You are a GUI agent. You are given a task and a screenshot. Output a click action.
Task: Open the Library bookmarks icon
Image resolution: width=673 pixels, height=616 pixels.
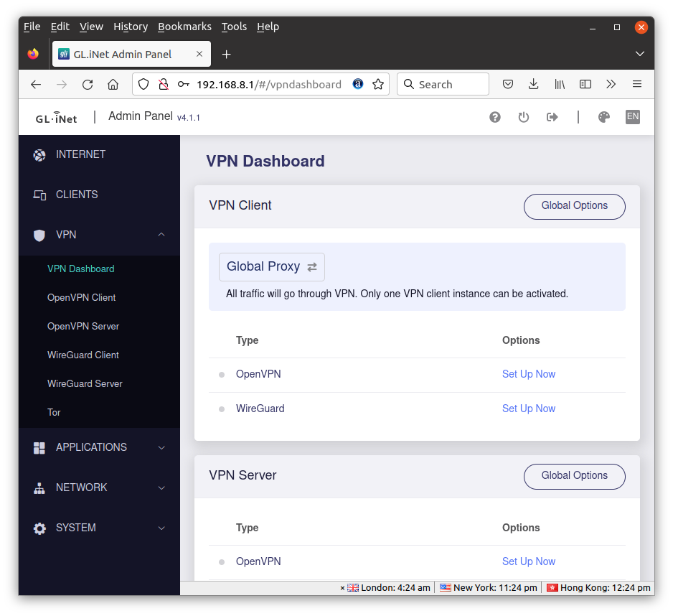(x=560, y=84)
